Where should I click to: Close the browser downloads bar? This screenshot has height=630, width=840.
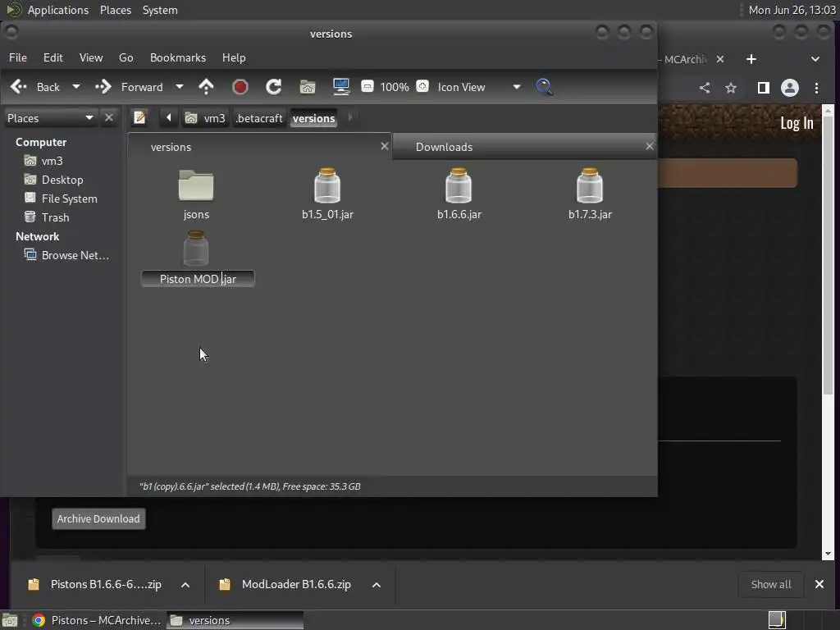pos(819,584)
